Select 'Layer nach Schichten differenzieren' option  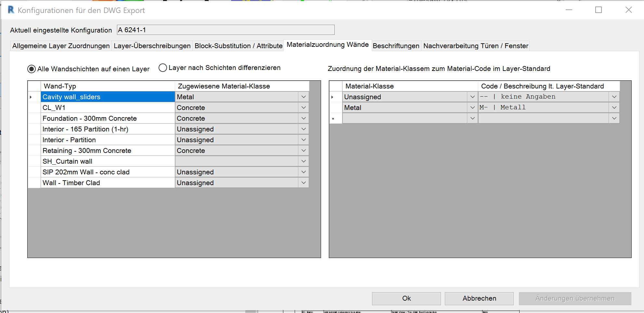[163, 68]
